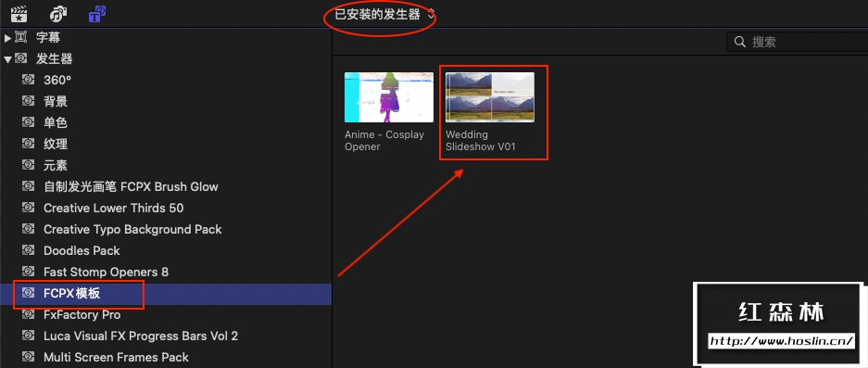Click the Wedding Slideshow V01 label

[x=481, y=141]
